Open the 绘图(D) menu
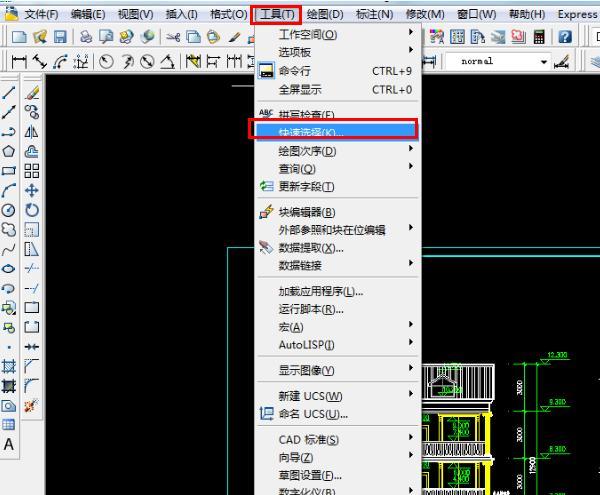 pos(325,15)
